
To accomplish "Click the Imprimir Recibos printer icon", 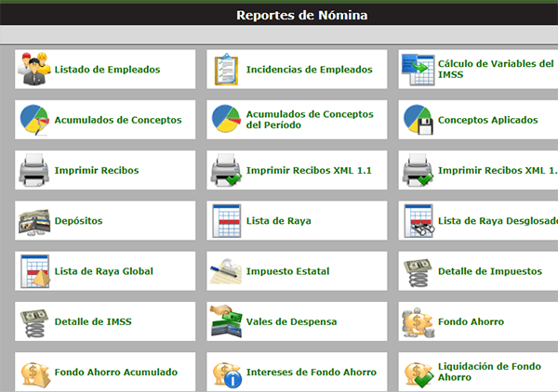I will pos(35,171).
